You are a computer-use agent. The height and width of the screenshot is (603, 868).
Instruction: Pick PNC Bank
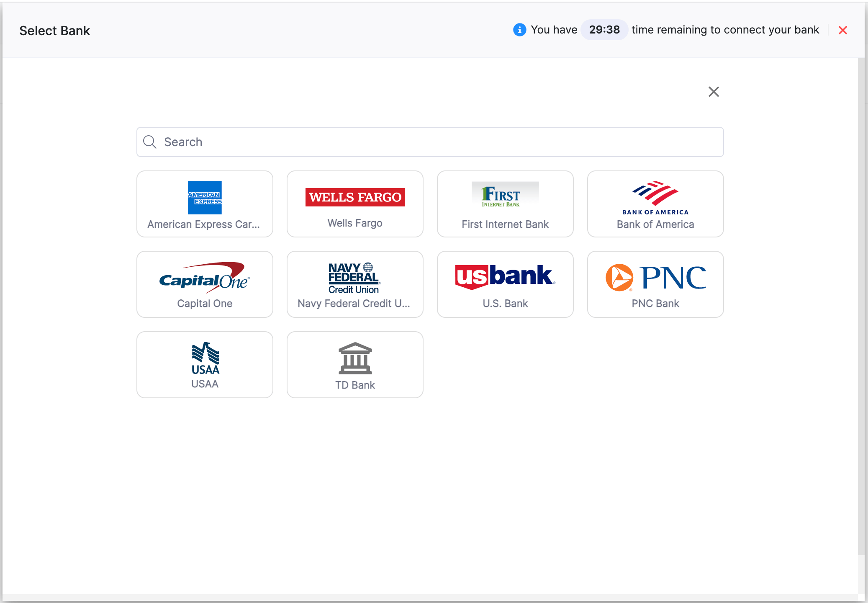[655, 284]
